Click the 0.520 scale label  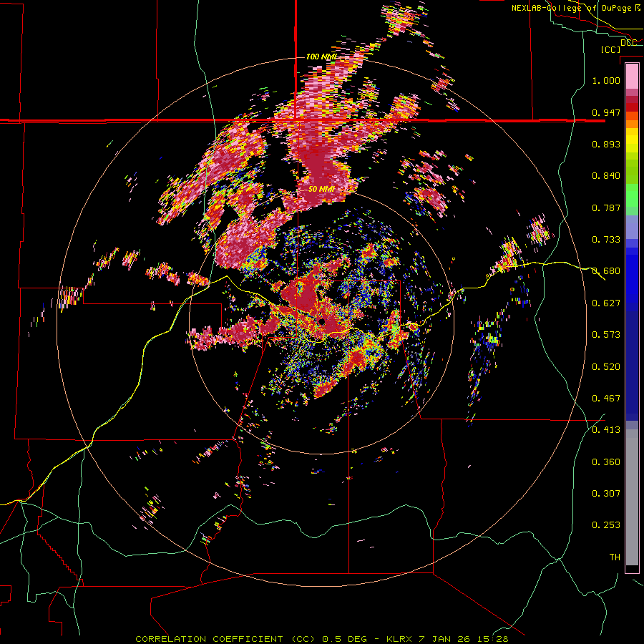pyautogui.click(x=606, y=367)
